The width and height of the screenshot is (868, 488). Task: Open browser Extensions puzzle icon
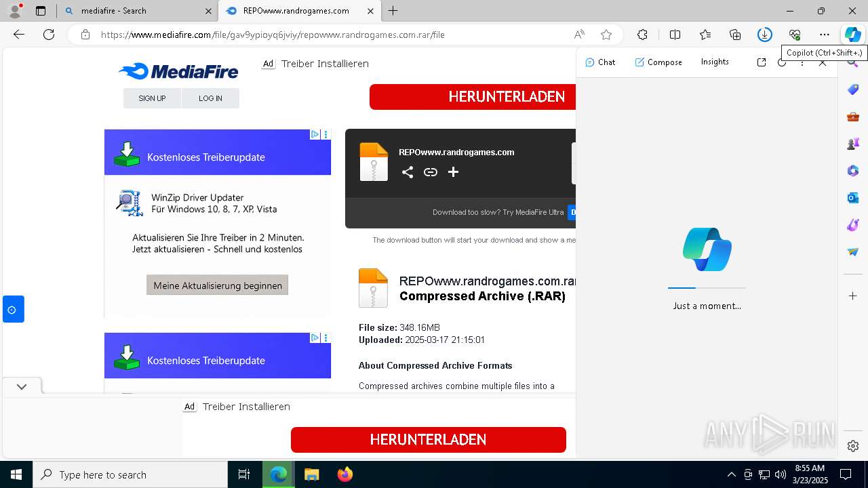tap(642, 35)
